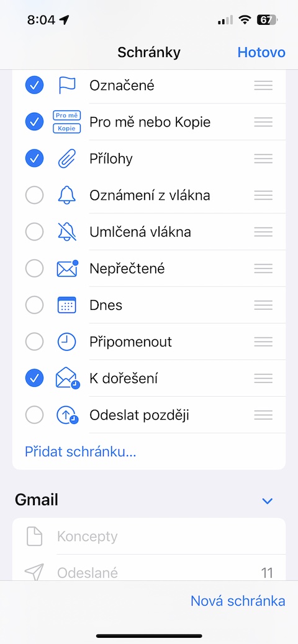Viewport: 298px width, 644px height.
Task: Tap the flag icon next to Označené
Action: pyautogui.click(x=66, y=86)
